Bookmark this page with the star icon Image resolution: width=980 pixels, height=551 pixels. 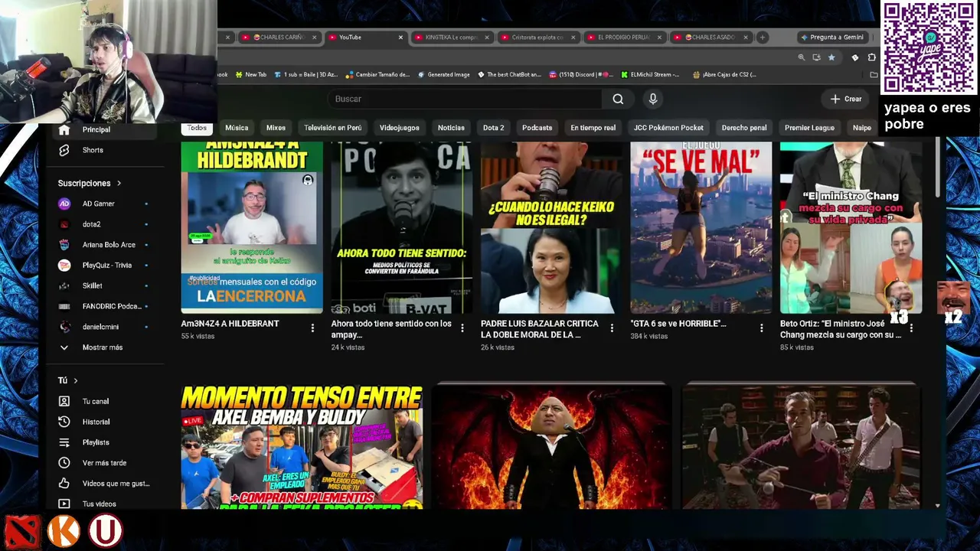831,57
